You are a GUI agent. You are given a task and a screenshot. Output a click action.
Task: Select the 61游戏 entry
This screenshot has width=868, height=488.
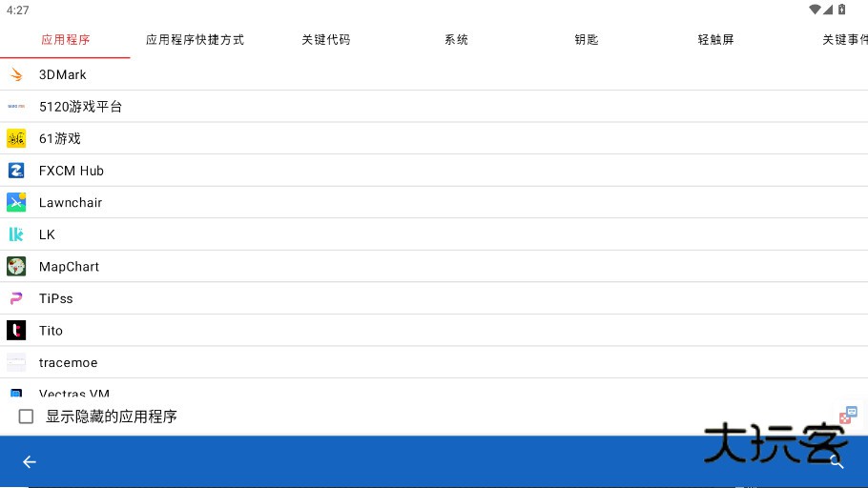(x=434, y=138)
